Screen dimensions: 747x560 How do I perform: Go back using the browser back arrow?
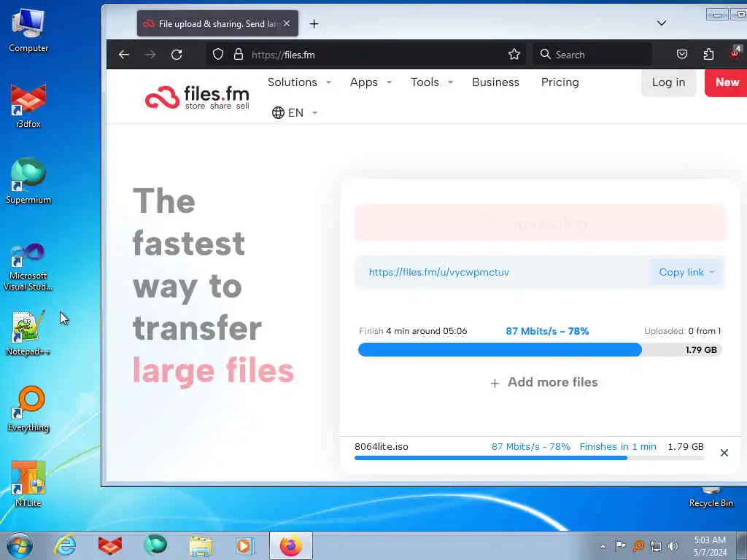tap(124, 54)
